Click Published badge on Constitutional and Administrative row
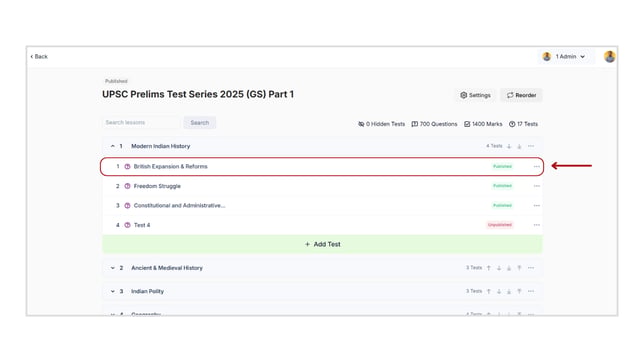Screen dimensions: 644x362 [502, 205]
